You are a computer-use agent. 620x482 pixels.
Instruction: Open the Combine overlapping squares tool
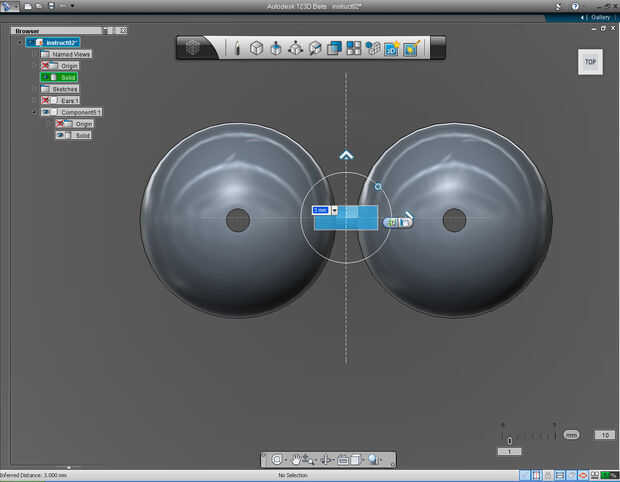pos(334,49)
